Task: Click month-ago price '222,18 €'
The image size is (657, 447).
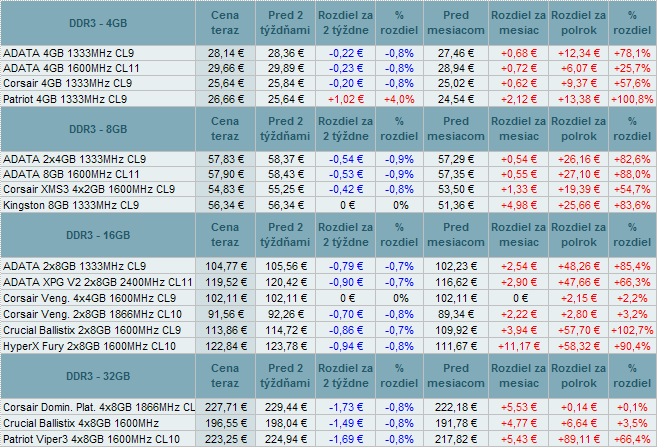Action: coord(456,407)
